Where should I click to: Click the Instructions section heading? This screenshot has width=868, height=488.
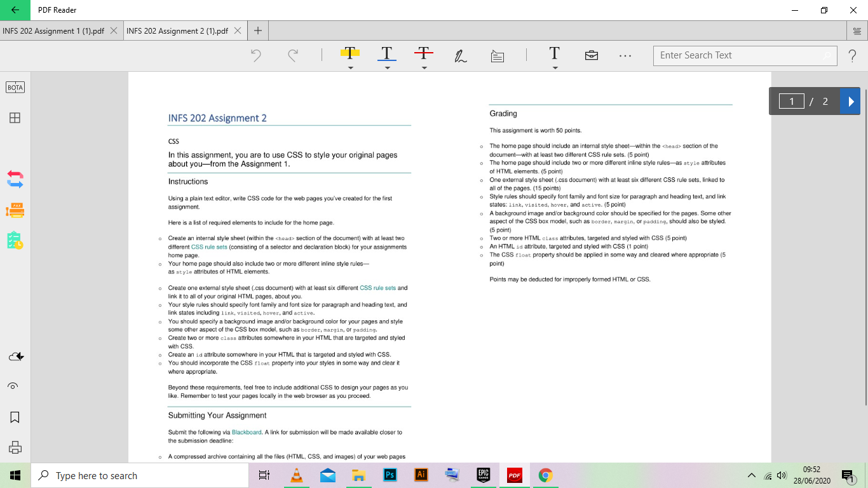tap(188, 182)
